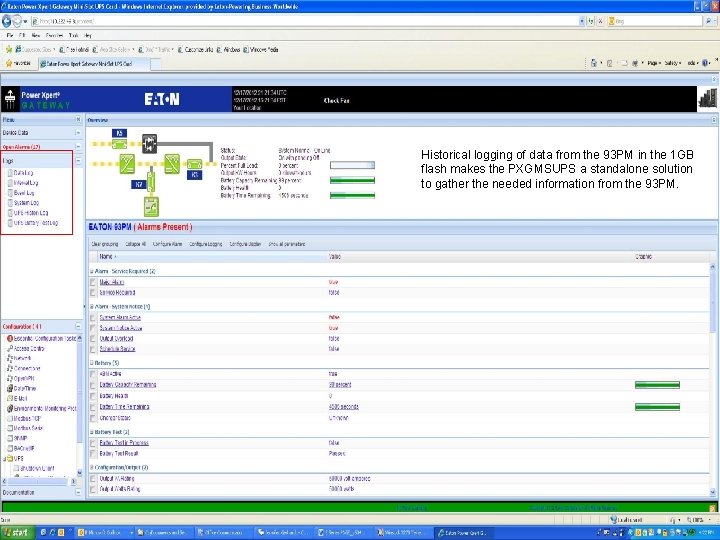Tick the System Alarm Active checkbox

(93, 318)
